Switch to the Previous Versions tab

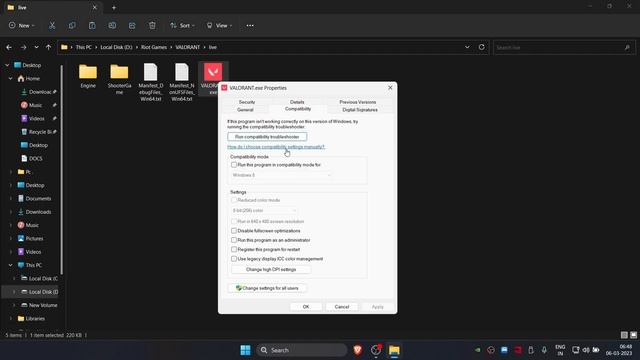[358, 102]
